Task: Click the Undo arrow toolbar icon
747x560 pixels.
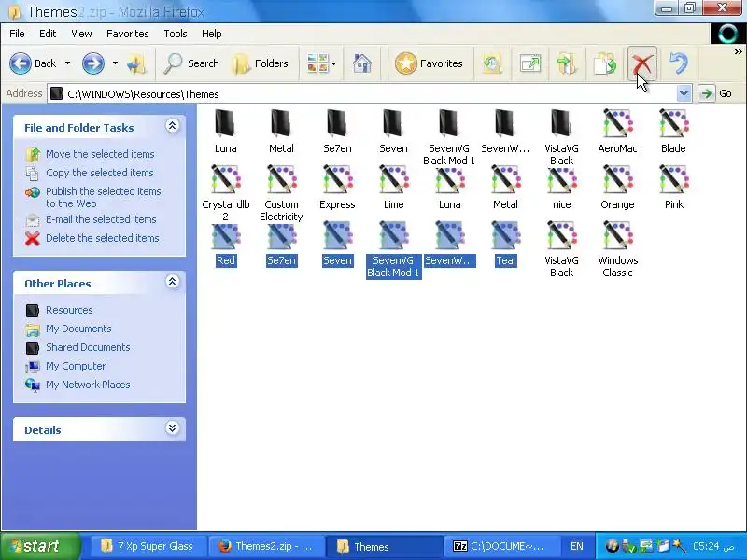Action: tap(679, 63)
